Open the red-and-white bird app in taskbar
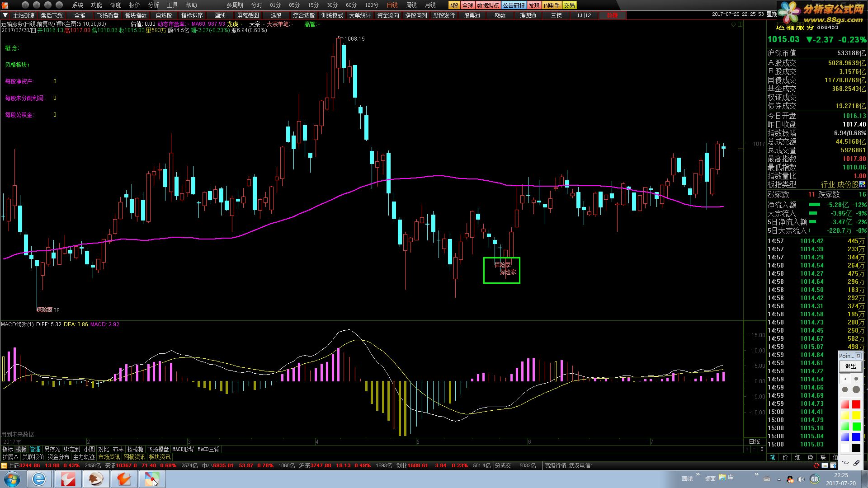Screen dimensions: 868x488 pos(68,479)
